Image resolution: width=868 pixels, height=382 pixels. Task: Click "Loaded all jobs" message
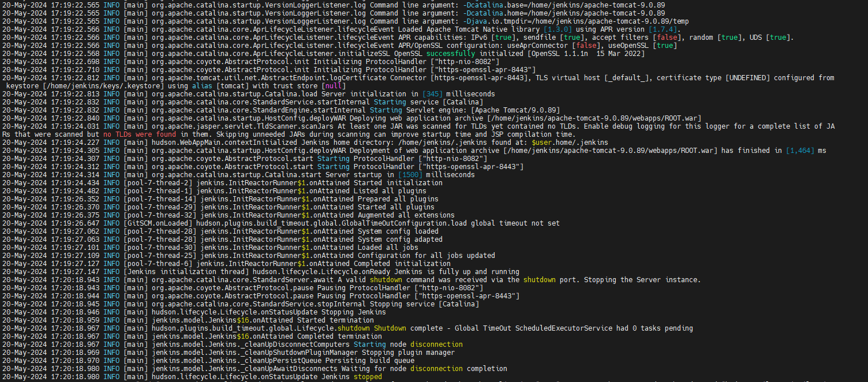(388, 247)
